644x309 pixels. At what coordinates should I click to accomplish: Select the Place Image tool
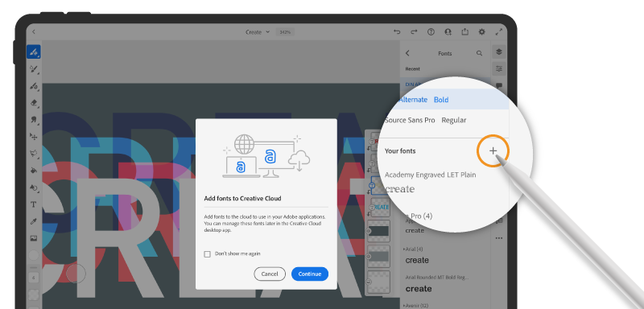[34, 238]
